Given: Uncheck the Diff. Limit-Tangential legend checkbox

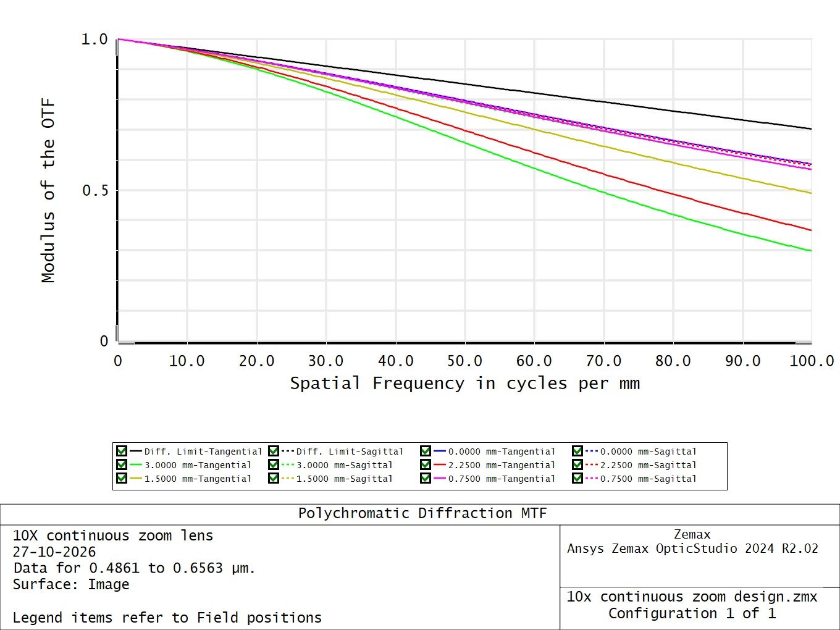Looking at the screenshot, I should [122, 451].
